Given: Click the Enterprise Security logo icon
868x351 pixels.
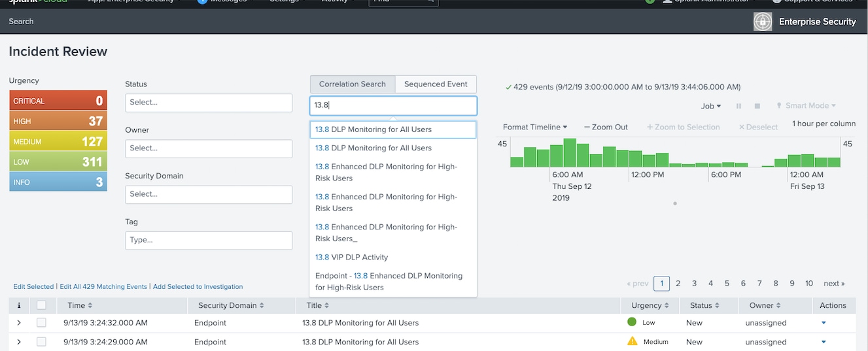Looking at the screenshot, I should click(x=763, y=22).
